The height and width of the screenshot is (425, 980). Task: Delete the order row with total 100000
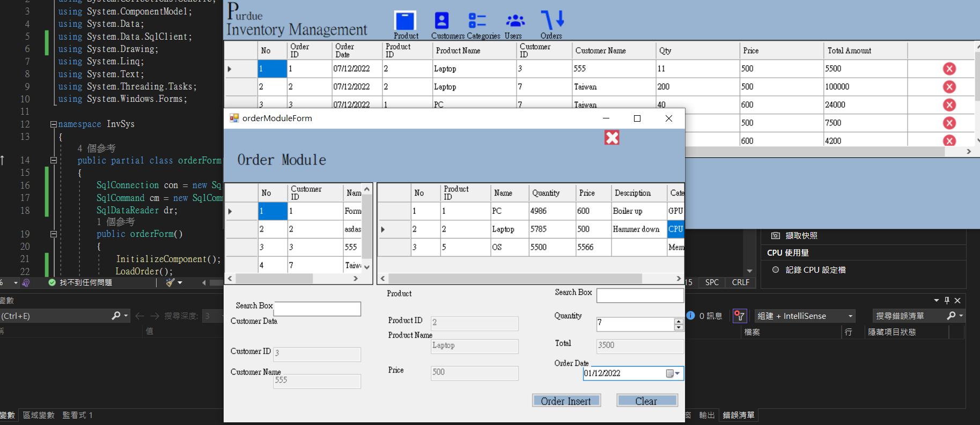(949, 87)
